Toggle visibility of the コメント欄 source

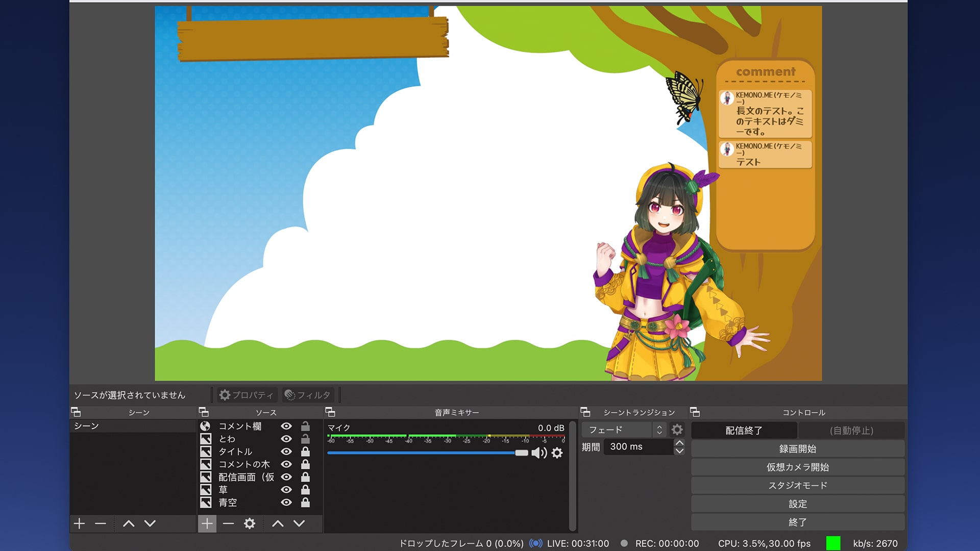click(x=286, y=426)
